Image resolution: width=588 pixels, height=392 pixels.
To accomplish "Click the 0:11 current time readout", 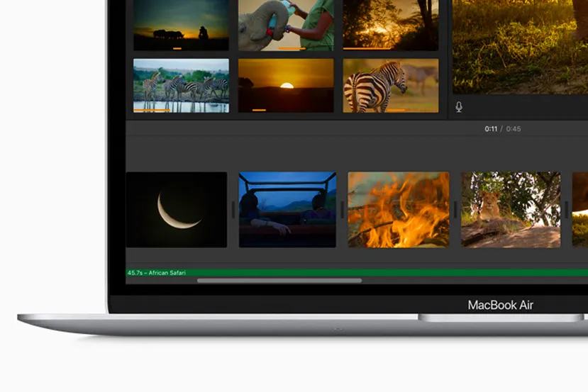I will tap(491, 129).
